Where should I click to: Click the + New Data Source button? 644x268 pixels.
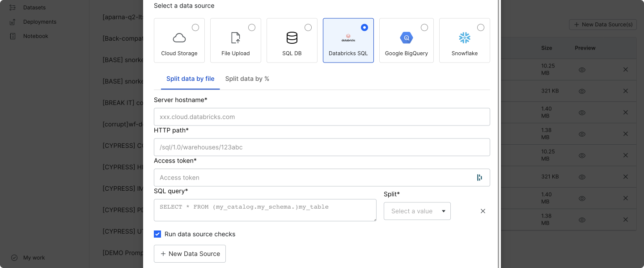[x=190, y=254]
